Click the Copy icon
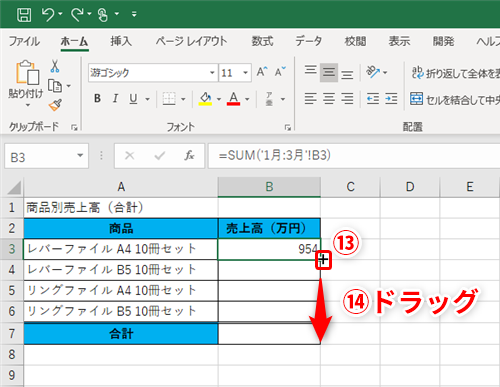 55,86
